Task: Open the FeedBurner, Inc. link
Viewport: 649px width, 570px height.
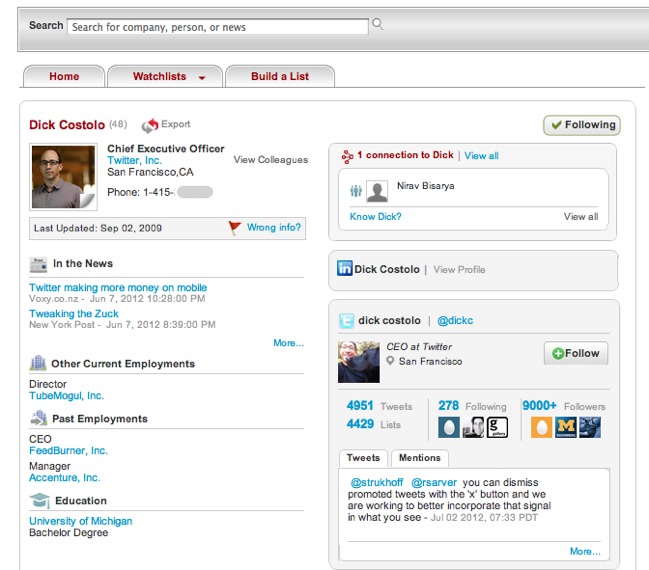Action: 68,450
